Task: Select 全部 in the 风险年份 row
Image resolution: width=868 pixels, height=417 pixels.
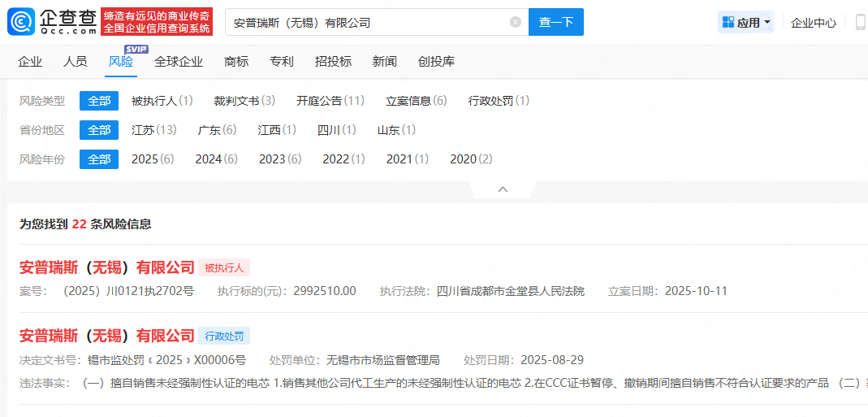Action: point(99,159)
